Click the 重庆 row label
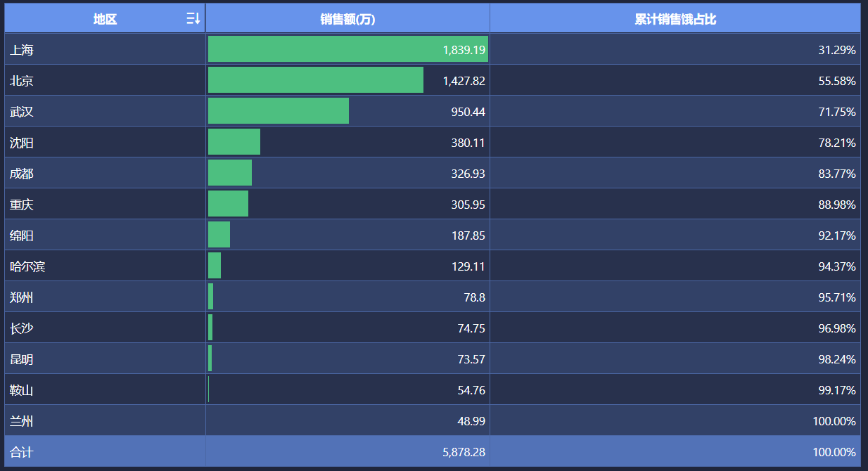Image resolution: width=868 pixels, height=471 pixels. [22, 205]
